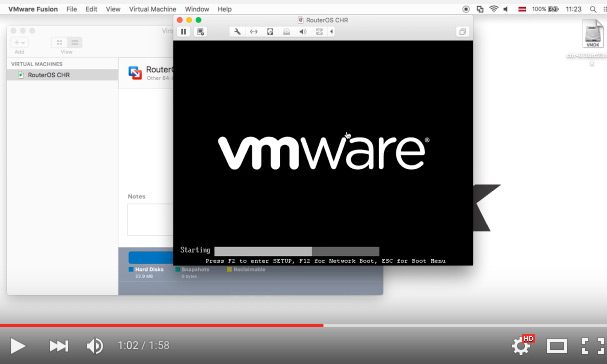Switch library to list view
The image size is (607, 364).
tap(75, 42)
